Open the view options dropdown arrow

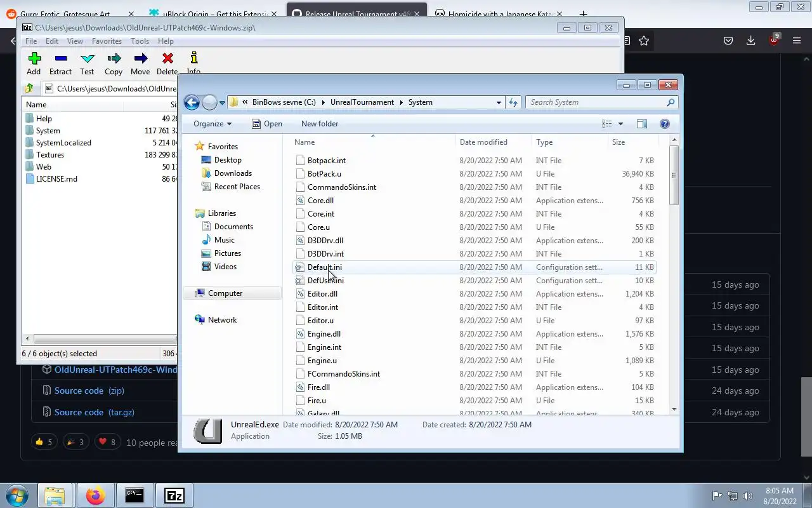(620, 124)
